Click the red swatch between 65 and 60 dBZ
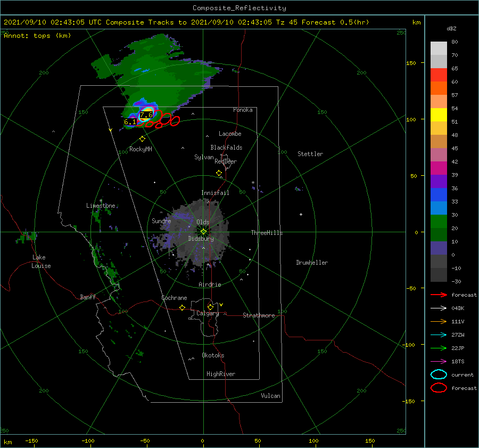Screen dimensions: 479x448 click(439, 75)
